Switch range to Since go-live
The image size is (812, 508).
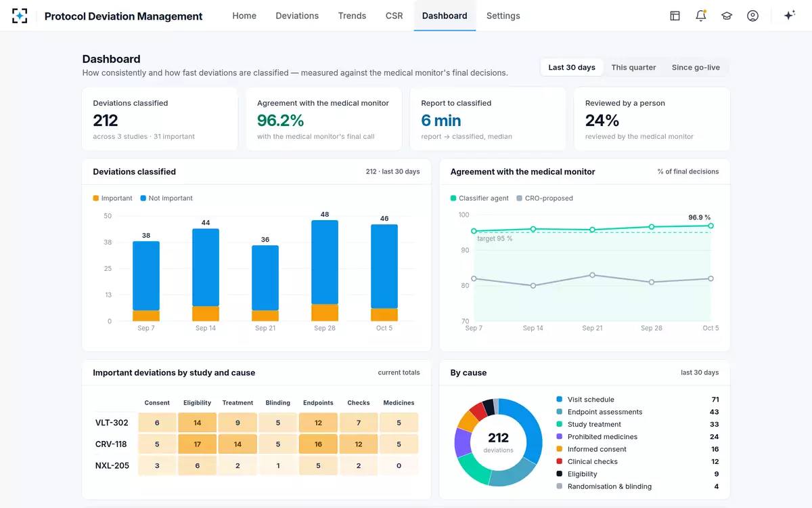click(696, 67)
